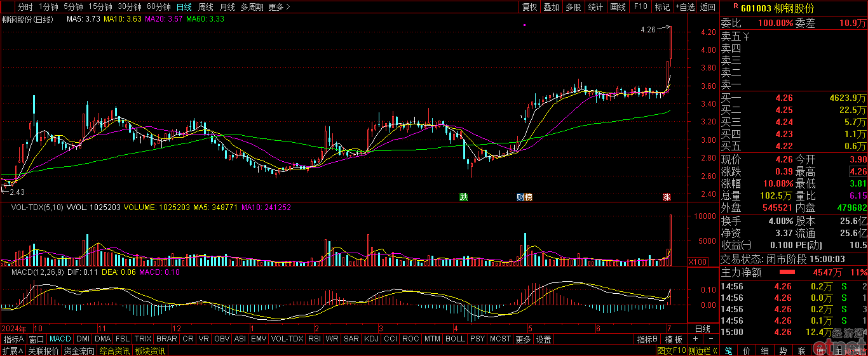
Task: Select the BRAR indicator tab
Action: pos(166,340)
